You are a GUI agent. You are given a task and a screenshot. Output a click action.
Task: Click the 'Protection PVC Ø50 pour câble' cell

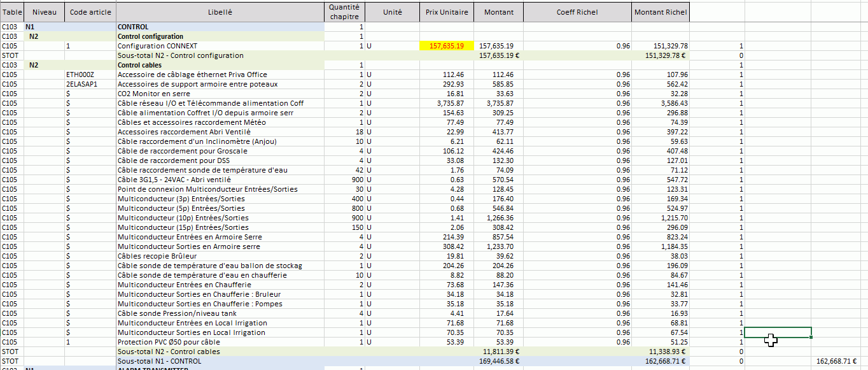click(x=169, y=342)
